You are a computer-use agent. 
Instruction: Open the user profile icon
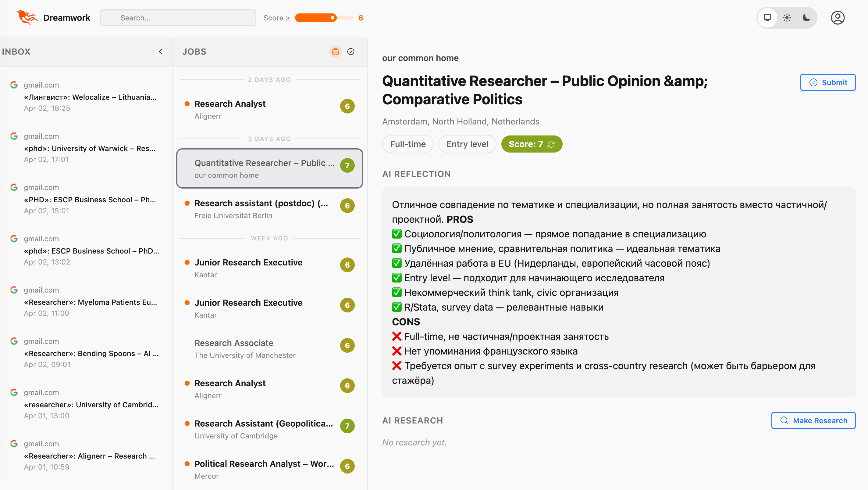click(x=837, y=17)
